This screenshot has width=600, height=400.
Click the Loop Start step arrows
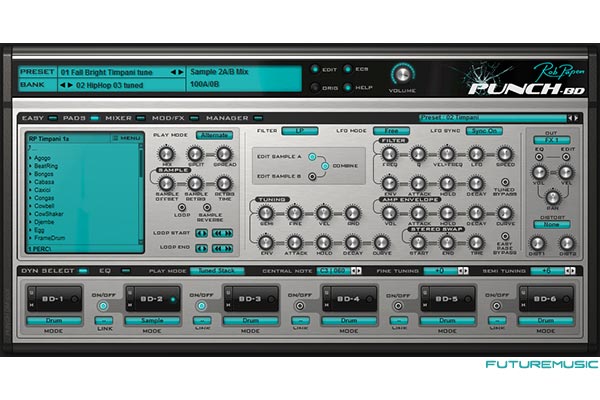(202, 233)
